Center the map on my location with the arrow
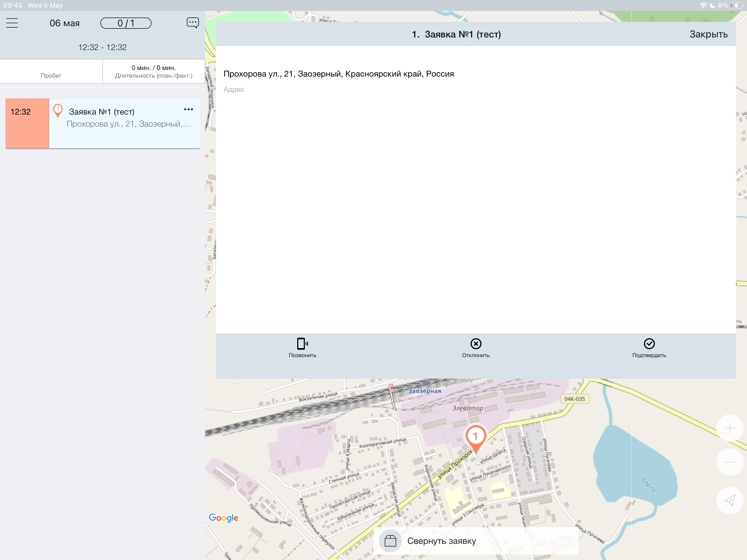747x560 pixels. point(730,500)
